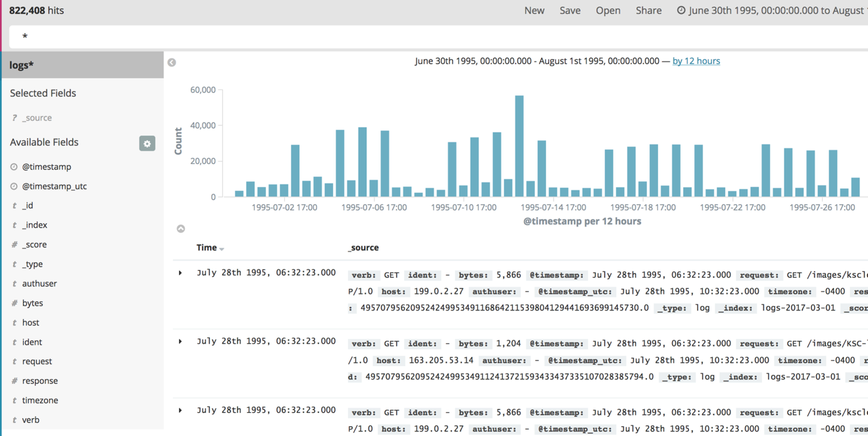The height and width of the screenshot is (436, 868).
Task: Click the _source column header
Action: 363,248
